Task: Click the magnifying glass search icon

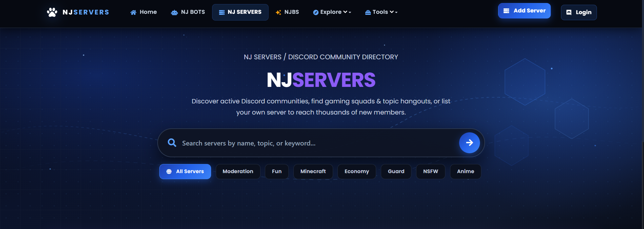Action: coord(172,143)
